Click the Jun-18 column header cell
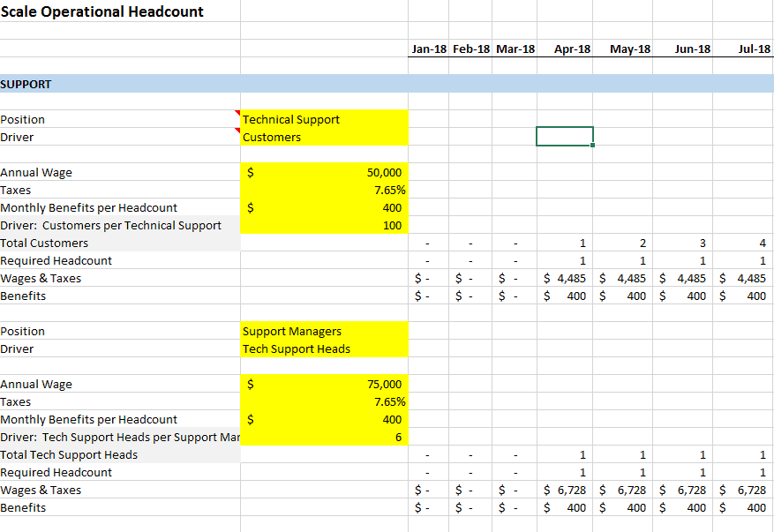The height and width of the screenshot is (532, 774). pyautogui.click(x=683, y=49)
